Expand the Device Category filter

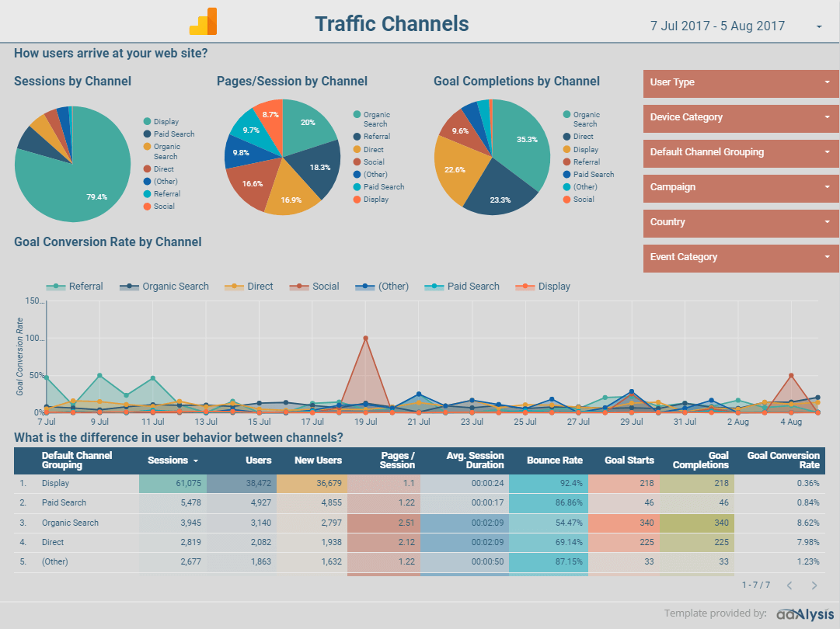click(x=741, y=117)
